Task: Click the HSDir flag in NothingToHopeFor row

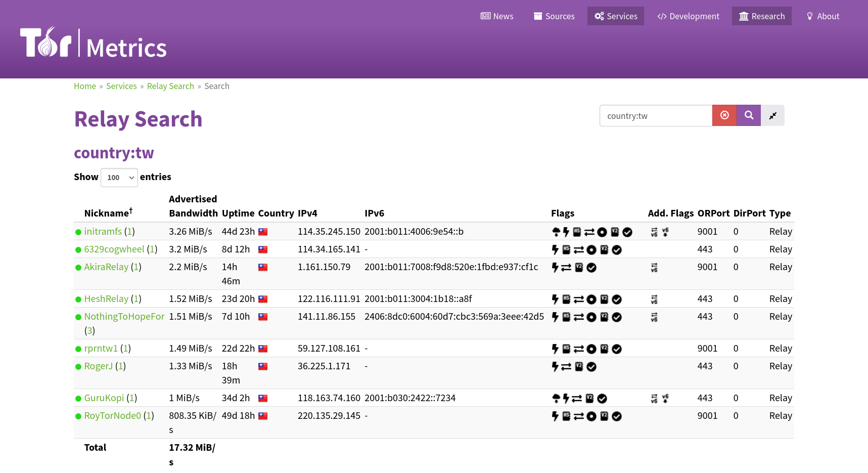Action: coord(566,317)
